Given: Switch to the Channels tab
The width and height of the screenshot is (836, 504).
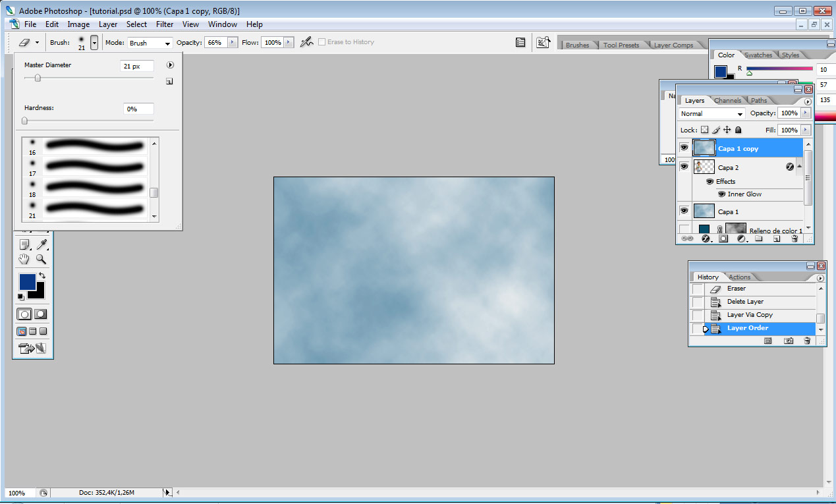Looking at the screenshot, I should (727, 101).
